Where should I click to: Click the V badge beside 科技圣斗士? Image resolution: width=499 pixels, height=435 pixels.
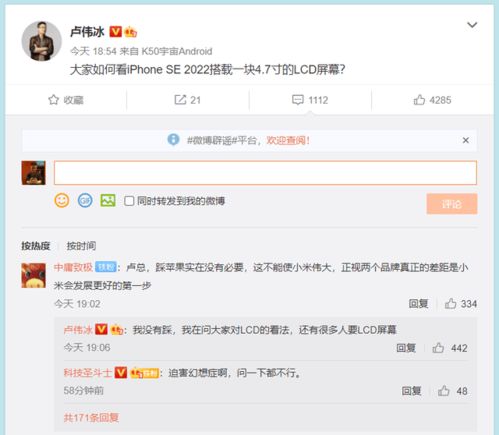pos(121,372)
